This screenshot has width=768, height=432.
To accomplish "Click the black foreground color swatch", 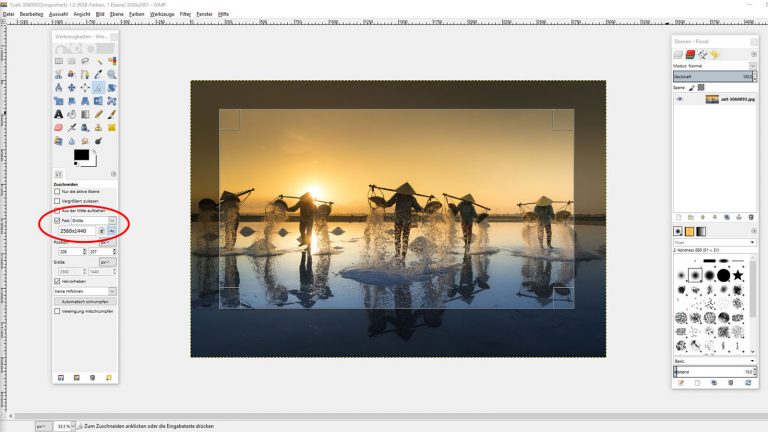I will [81, 154].
